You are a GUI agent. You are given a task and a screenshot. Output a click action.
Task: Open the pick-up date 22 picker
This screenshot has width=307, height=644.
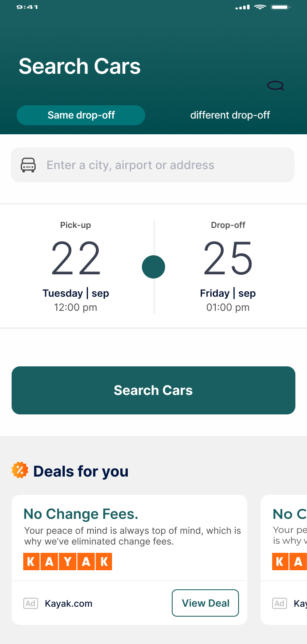pos(76,258)
